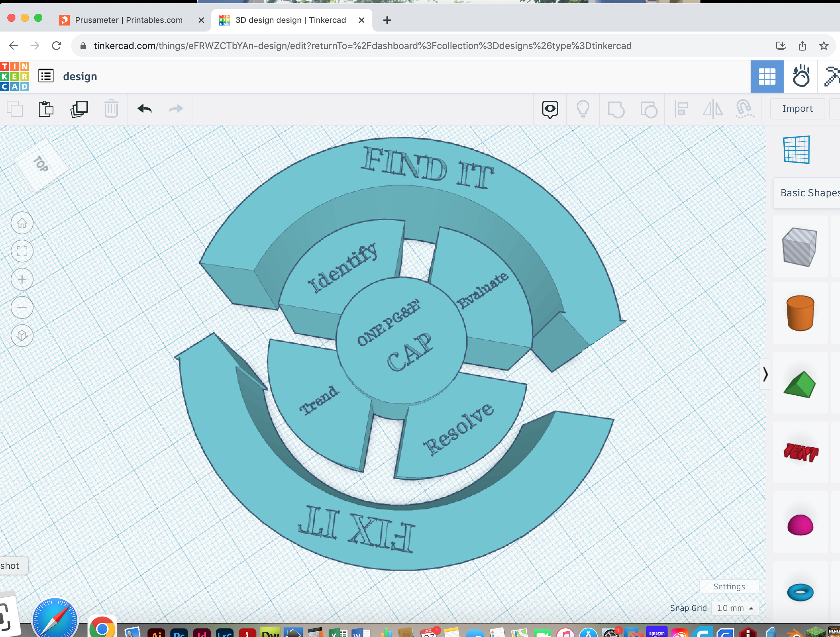Click the Import button
Viewport: 840px width, 637px height.
coord(797,109)
